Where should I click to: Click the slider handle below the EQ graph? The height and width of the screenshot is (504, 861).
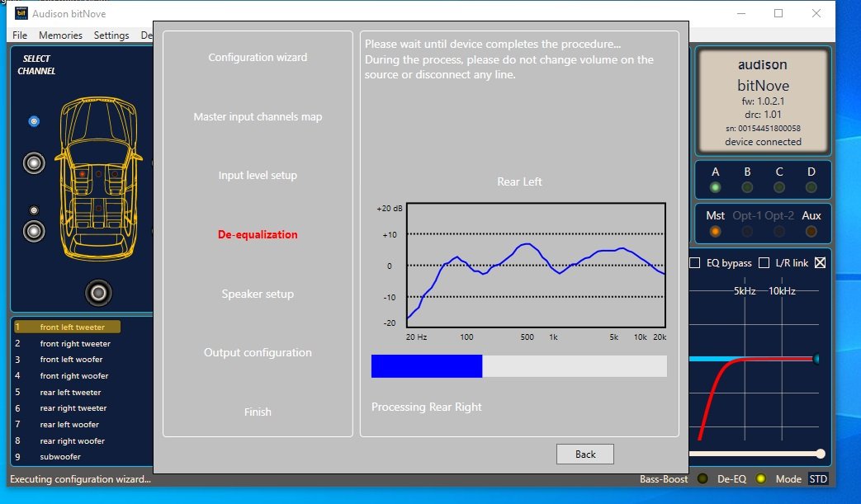point(820,453)
